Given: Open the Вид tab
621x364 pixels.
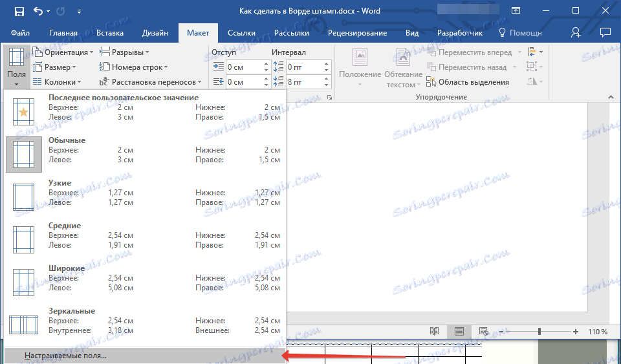Looking at the screenshot, I should tap(412, 33).
